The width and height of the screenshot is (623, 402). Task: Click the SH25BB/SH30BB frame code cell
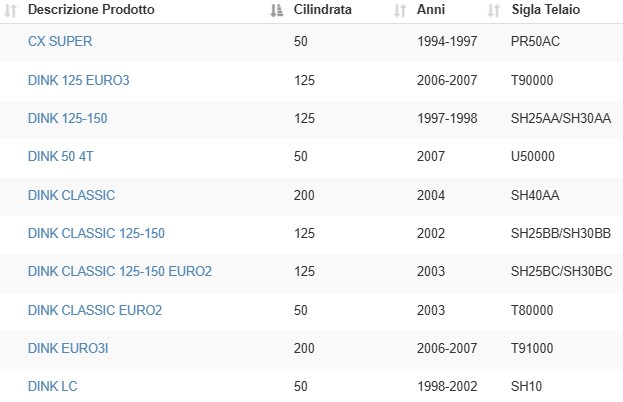(x=561, y=234)
